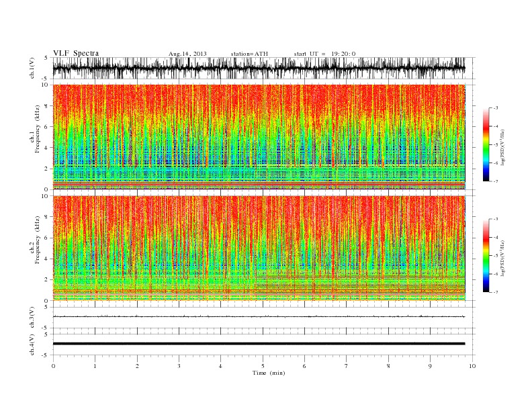Click the 'ch.3(V)' axis label
532x411 pixels.
[x=32, y=317]
